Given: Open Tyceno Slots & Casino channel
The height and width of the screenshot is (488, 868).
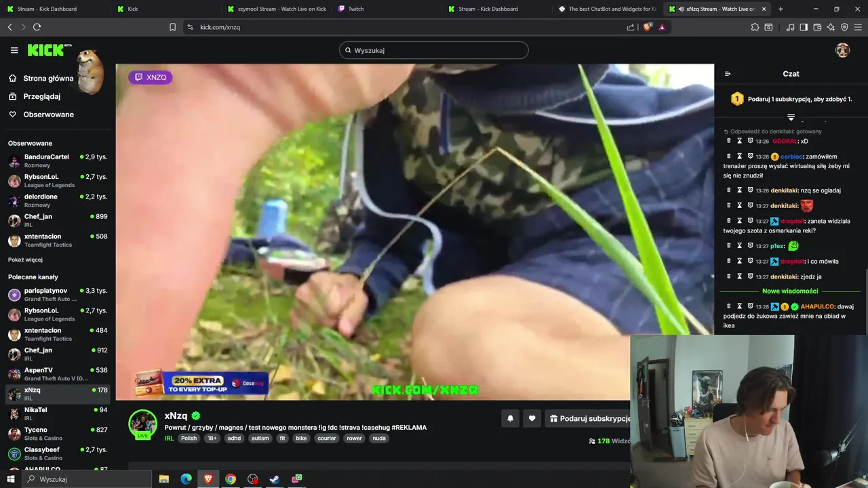Looking at the screenshot, I should tap(58, 434).
